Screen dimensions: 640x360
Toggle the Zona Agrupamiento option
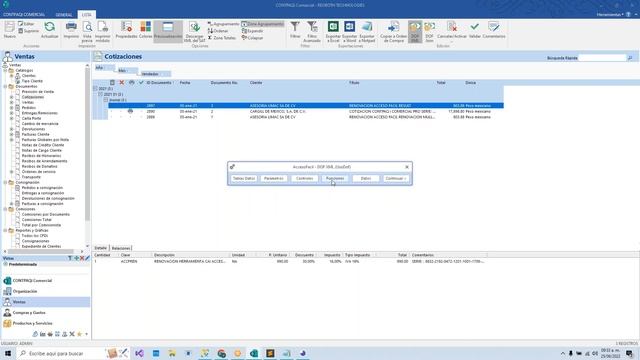(262, 24)
